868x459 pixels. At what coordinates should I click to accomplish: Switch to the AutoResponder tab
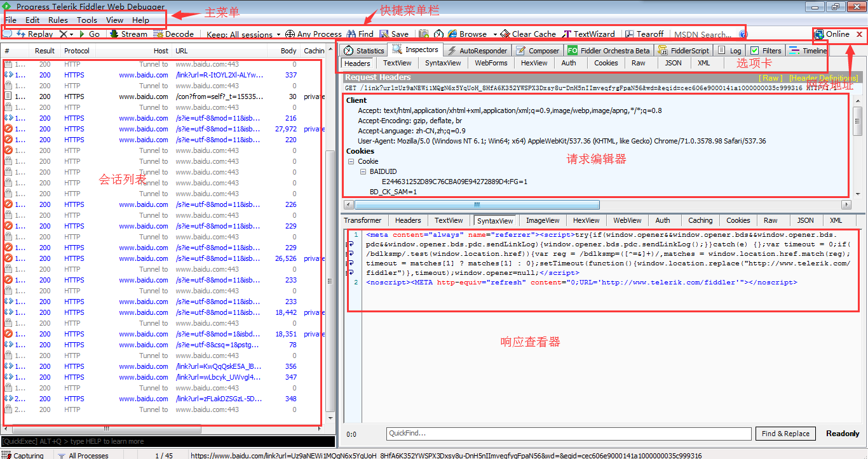click(477, 50)
